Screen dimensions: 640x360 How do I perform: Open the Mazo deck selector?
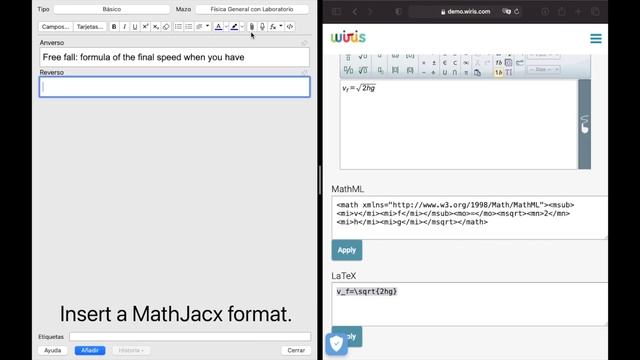click(x=252, y=9)
